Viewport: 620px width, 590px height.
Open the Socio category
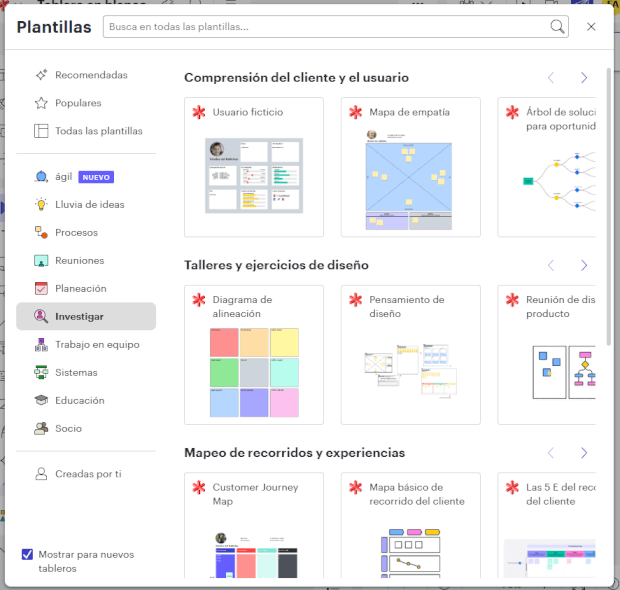86,428
